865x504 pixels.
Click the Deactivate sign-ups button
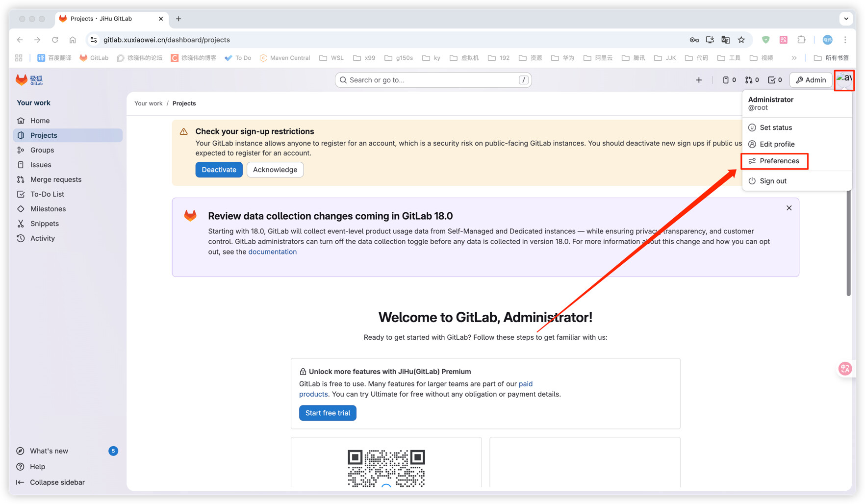click(x=219, y=170)
